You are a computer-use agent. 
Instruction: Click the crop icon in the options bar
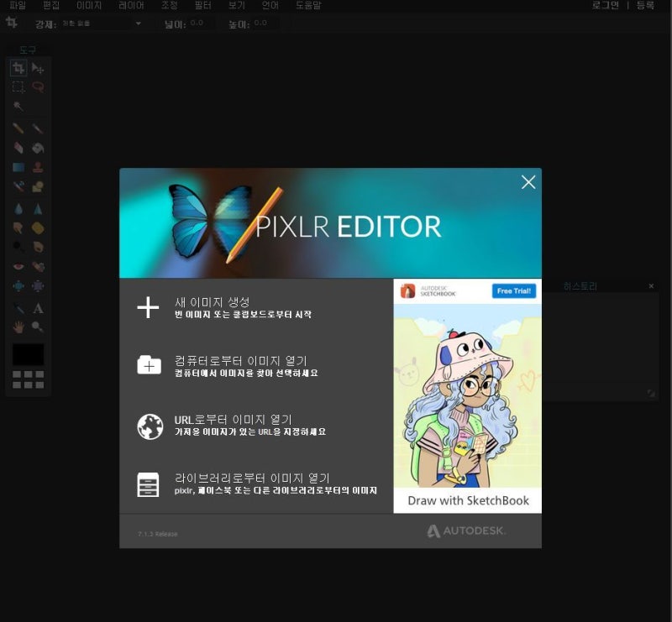pos(12,23)
